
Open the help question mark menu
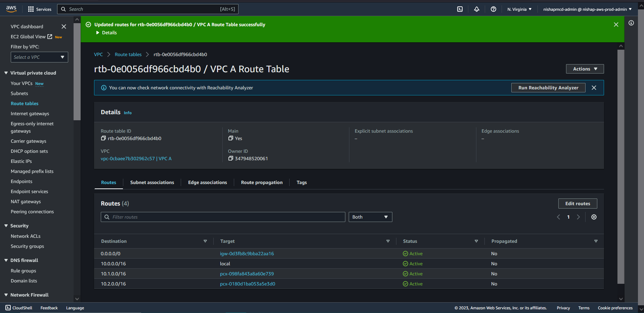[493, 9]
